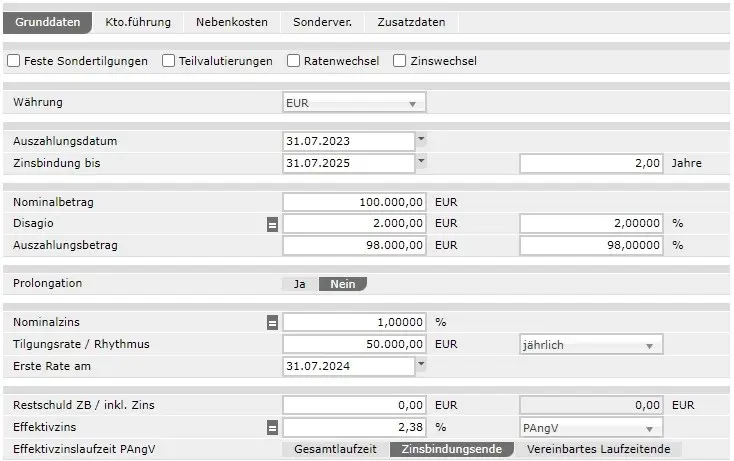The width and height of the screenshot is (734, 461).
Task: Open the Erste Rate am date picker arrow
Action: pos(421,364)
